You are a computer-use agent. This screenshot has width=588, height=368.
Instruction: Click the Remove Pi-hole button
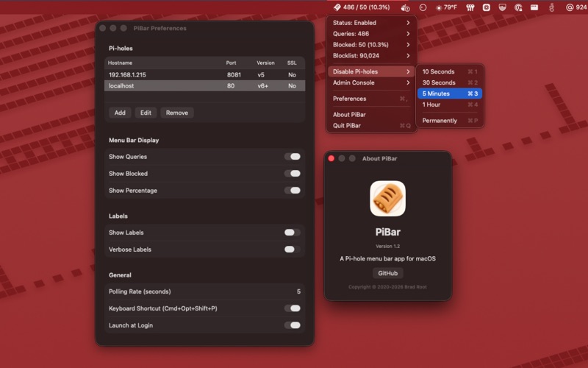(177, 113)
